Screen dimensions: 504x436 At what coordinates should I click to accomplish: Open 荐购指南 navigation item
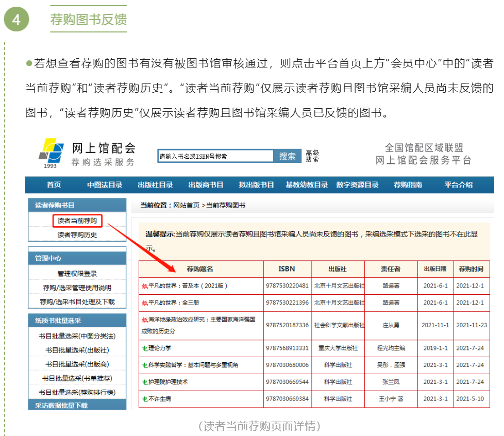tap(408, 185)
